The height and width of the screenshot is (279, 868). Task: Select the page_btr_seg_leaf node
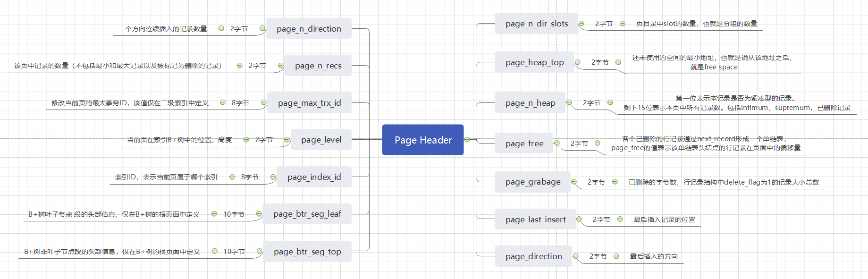(307, 214)
